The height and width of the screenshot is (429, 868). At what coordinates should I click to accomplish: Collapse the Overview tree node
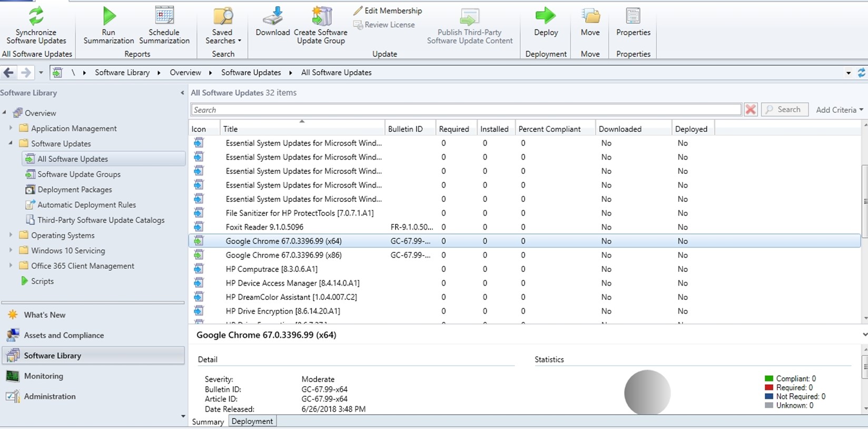click(x=5, y=112)
